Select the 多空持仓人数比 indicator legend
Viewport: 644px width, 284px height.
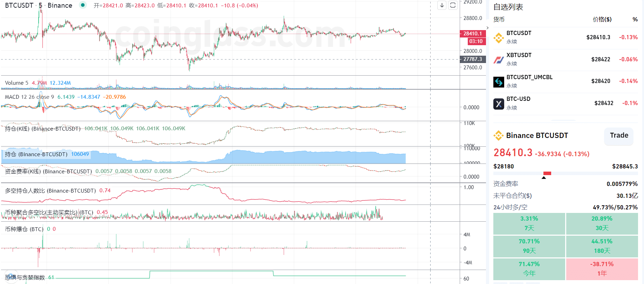point(50,191)
